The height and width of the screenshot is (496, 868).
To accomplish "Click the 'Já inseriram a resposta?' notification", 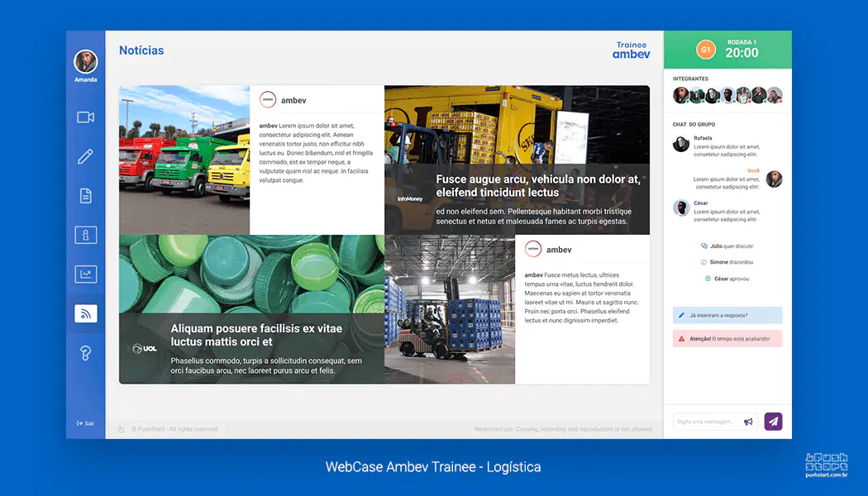I will [x=727, y=315].
